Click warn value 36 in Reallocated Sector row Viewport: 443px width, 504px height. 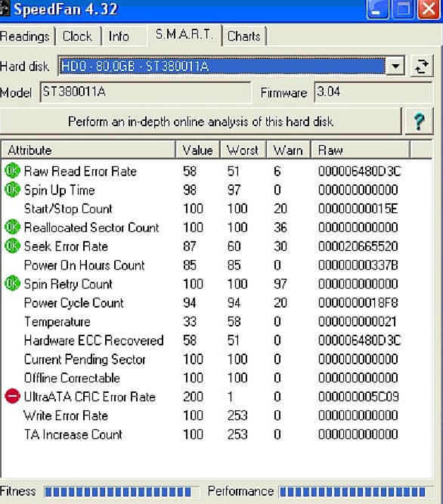[280, 227]
